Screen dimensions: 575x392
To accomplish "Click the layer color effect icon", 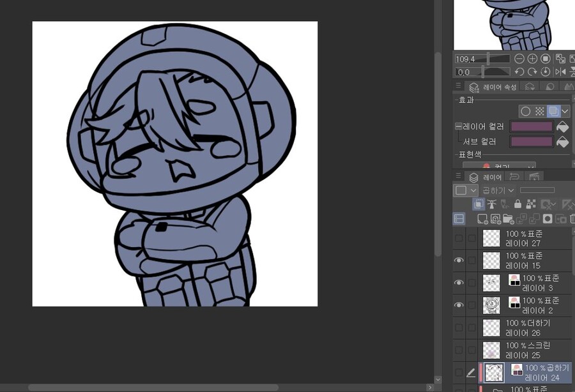I will coord(554,111).
